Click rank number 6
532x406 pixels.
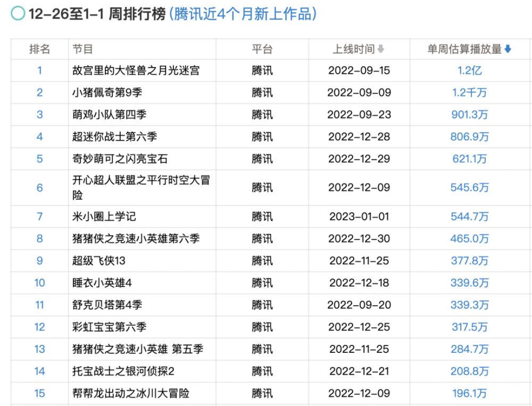tap(40, 188)
